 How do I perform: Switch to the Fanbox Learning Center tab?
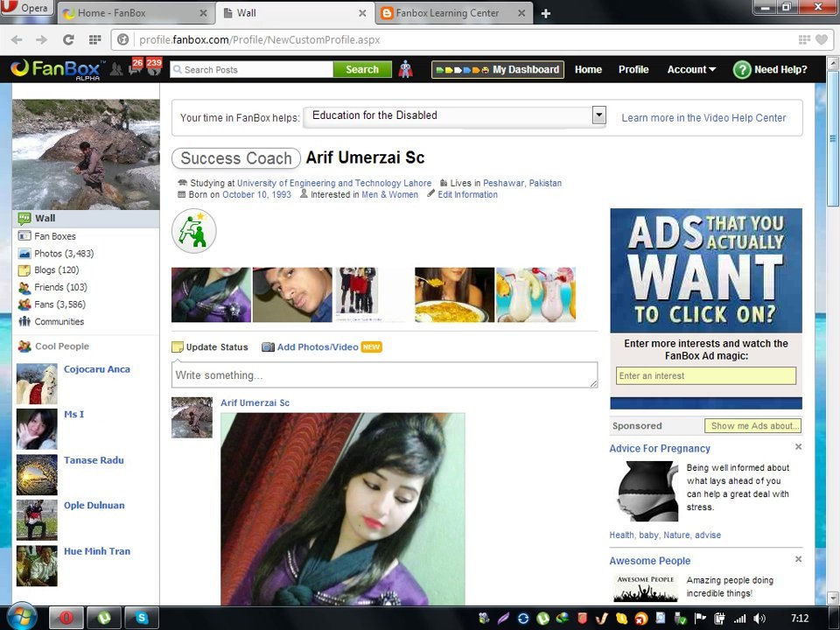pos(447,13)
